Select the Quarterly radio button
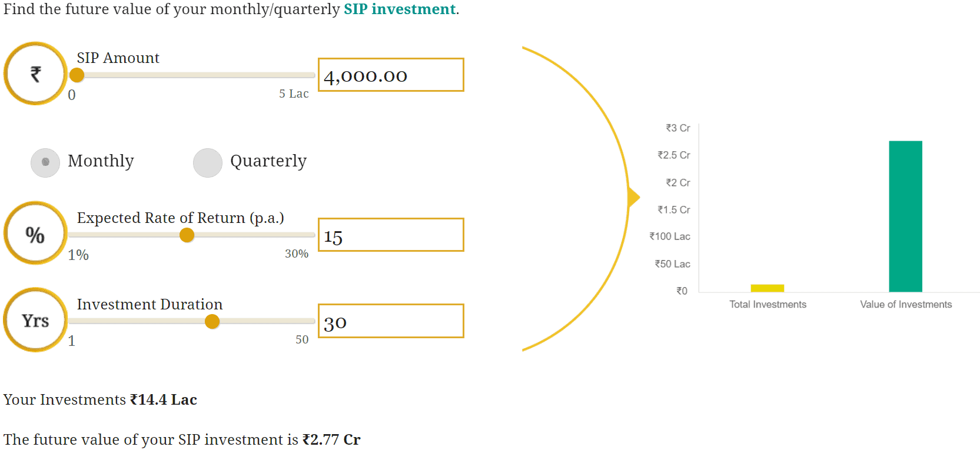The image size is (980, 450). 208,162
